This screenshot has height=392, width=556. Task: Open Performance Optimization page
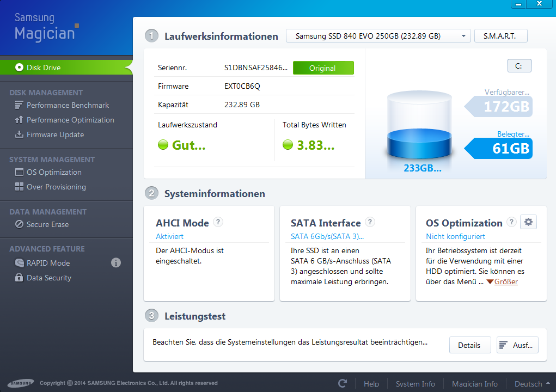tap(70, 120)
